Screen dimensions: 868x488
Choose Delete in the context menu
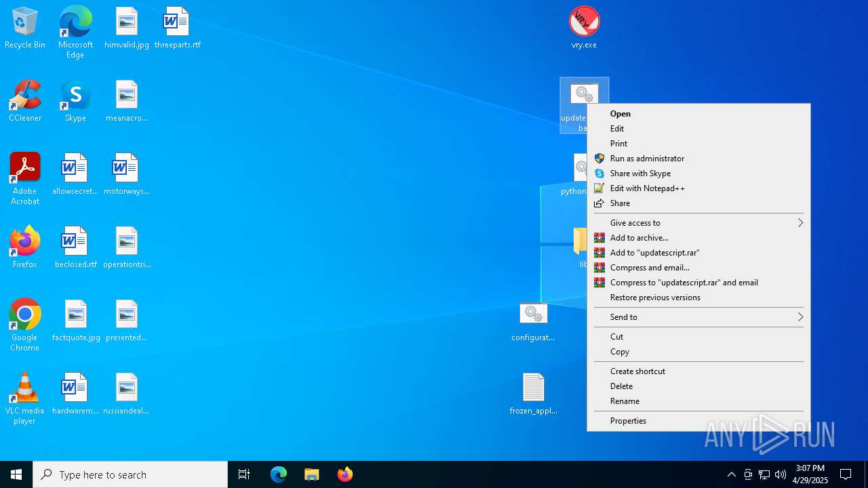click(698, 386)
